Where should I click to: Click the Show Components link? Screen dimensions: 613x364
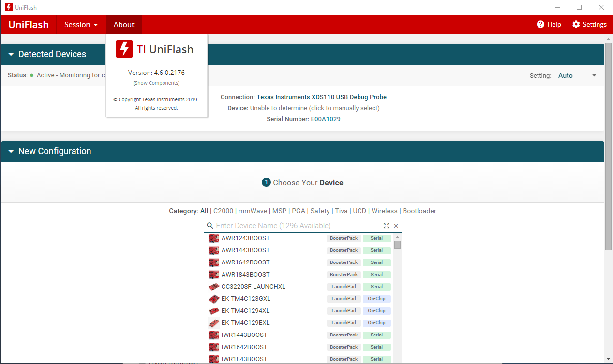point(156,83)
